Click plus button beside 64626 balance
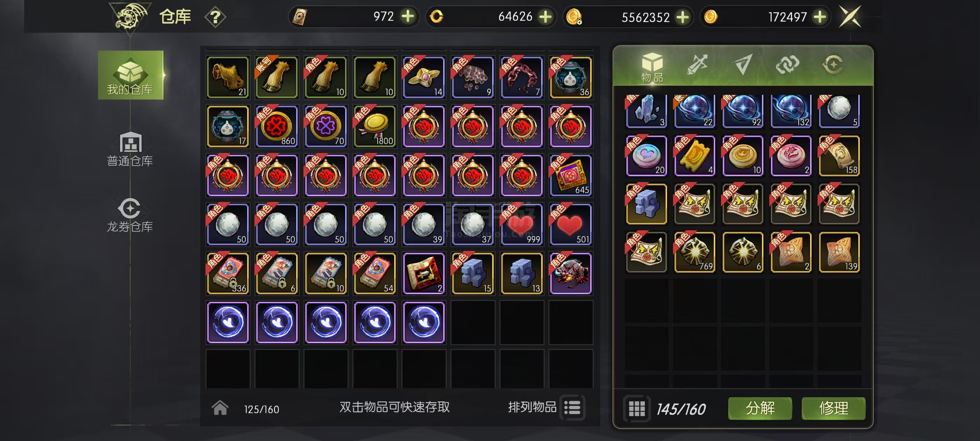The height and width of the screenshot is (441, 980). [x=546, y=16]
